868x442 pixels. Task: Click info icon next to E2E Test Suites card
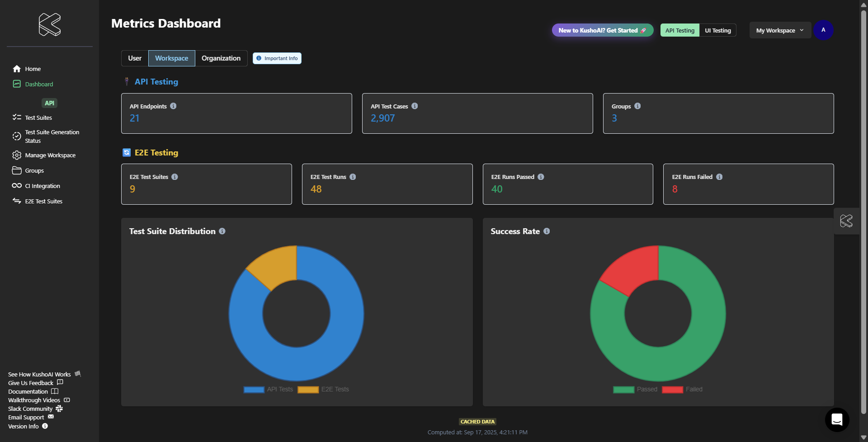[175, 177]
